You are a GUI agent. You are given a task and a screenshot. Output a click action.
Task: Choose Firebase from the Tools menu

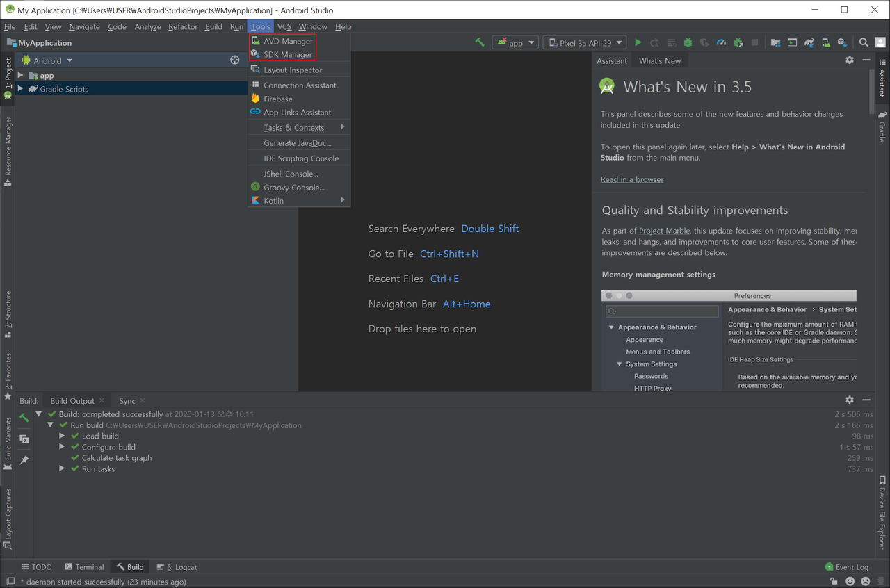pos(299,99)
